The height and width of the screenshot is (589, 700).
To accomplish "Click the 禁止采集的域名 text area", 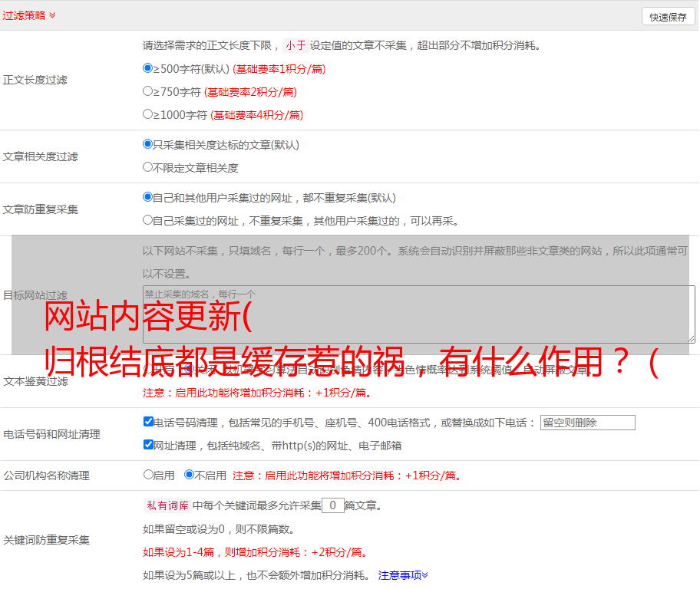I will point(418,314).
